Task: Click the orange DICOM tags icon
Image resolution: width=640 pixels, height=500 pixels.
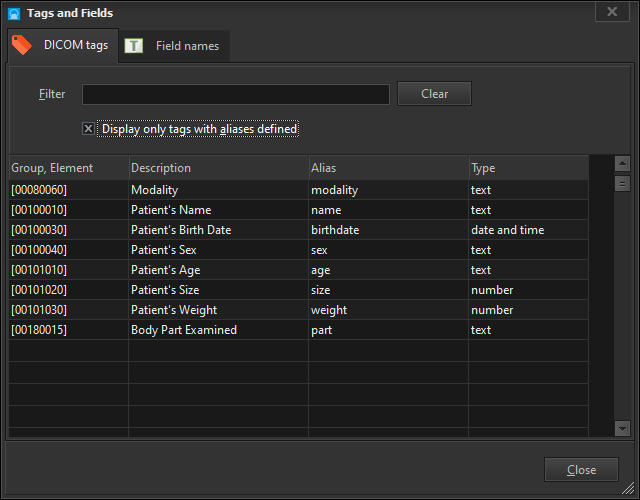Action: [x=22, y=45]
